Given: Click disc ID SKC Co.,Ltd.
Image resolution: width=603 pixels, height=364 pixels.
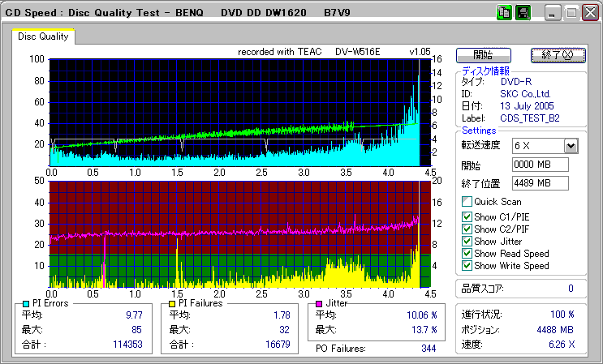Looking at the screenshot, I should [525, 94].
